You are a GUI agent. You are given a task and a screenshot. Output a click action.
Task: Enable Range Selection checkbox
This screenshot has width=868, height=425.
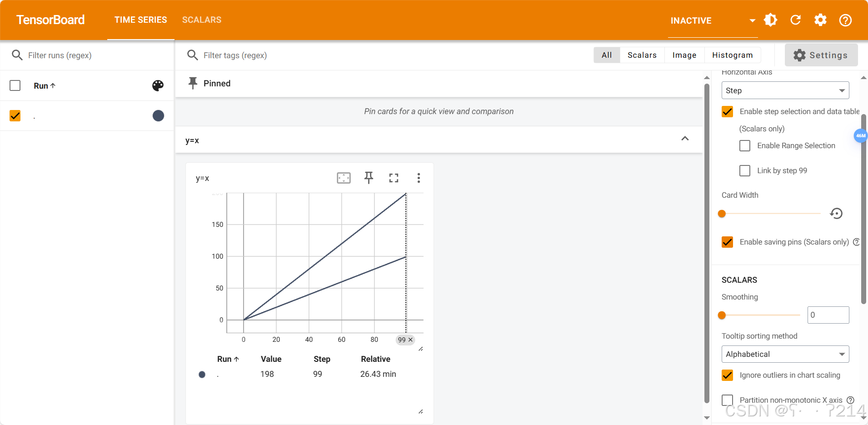tap(745, 145)
